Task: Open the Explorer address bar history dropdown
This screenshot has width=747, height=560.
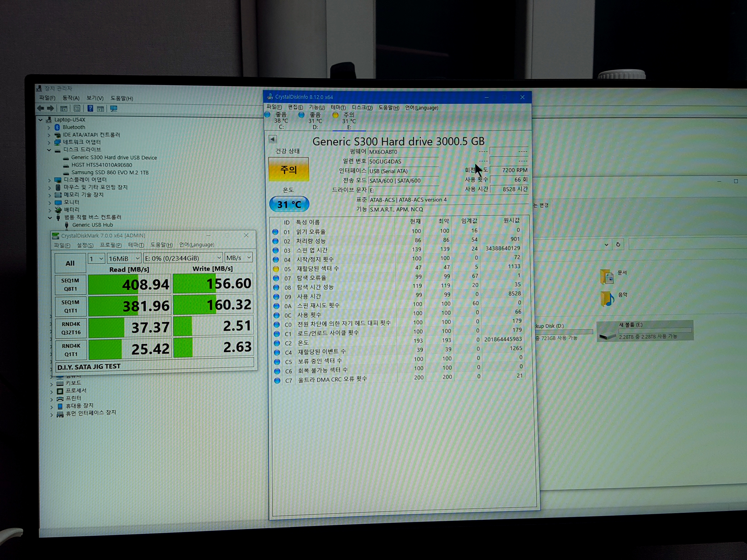Action: 606,244
